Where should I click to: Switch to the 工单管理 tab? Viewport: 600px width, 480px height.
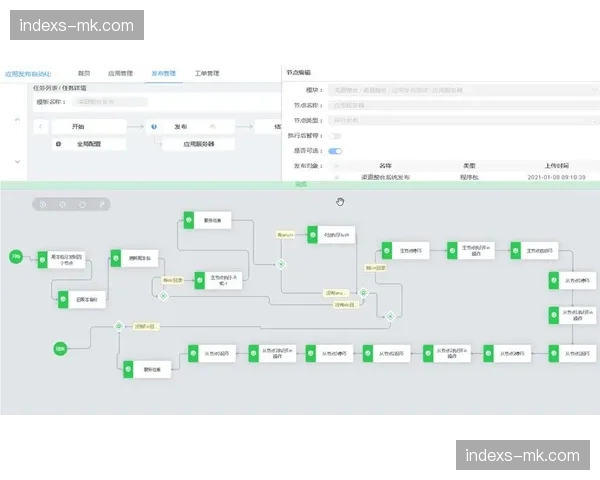[207, 73]
